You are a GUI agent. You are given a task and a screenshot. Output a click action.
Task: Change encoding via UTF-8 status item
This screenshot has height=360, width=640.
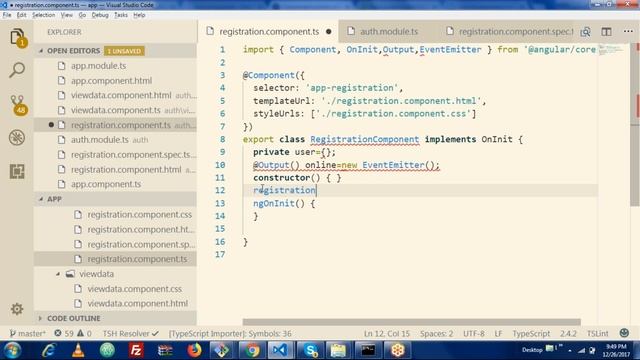(474, 333)
